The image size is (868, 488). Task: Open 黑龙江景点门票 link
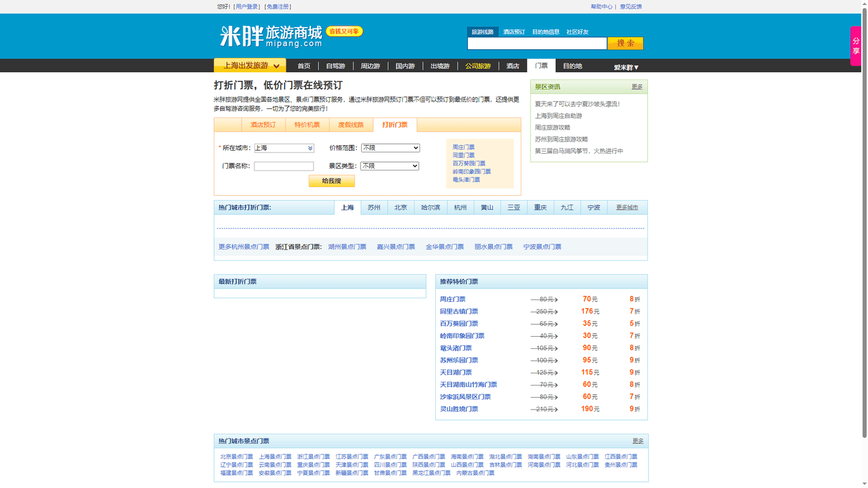point(432,473)
